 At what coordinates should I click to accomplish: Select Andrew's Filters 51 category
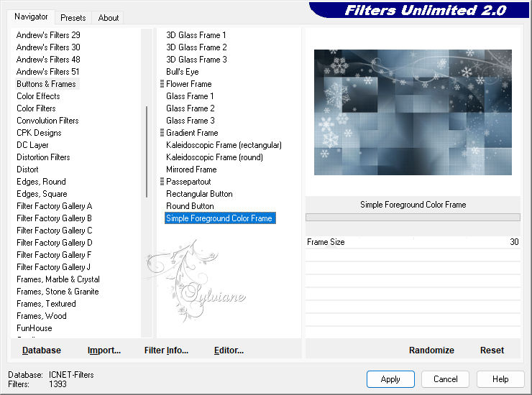click(x=48, y=72)
